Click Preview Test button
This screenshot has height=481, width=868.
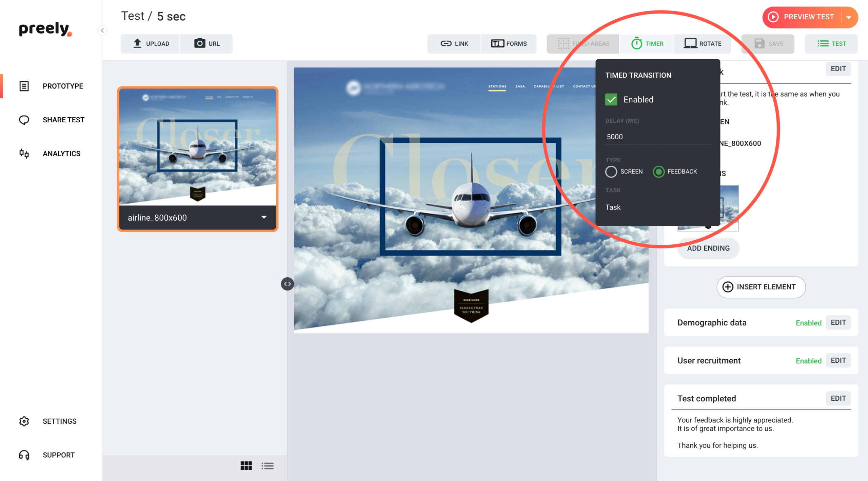[x=801, y=17]
